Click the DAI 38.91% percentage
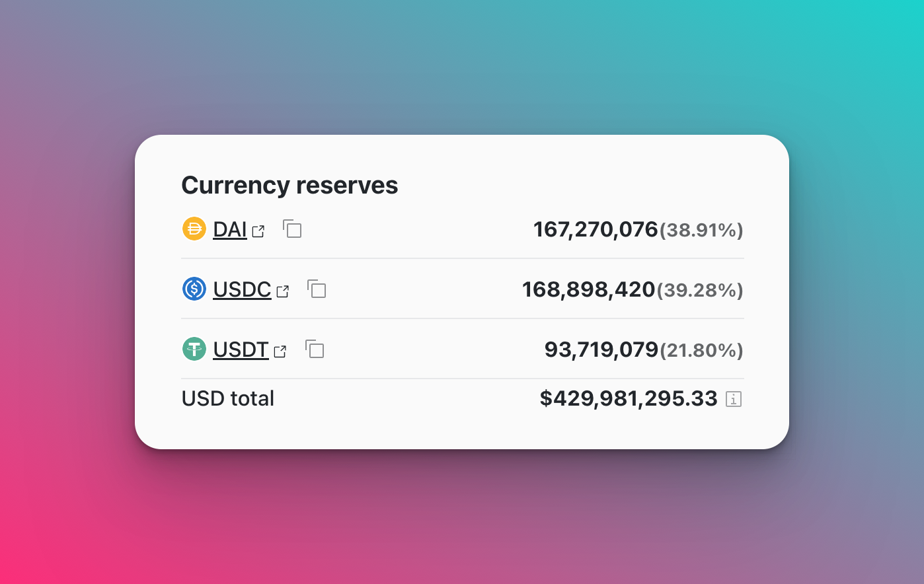Image resolution: width=924 pixels, height=584 pixels. click(701, 230)
